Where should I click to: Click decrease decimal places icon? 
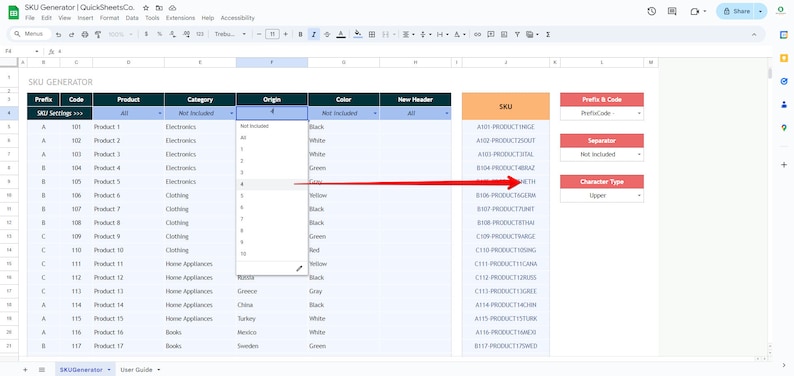pos(172,34)
